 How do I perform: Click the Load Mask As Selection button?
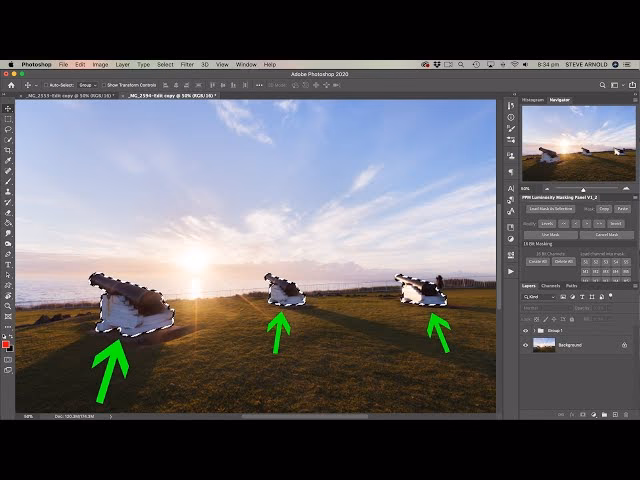point(550,209)
